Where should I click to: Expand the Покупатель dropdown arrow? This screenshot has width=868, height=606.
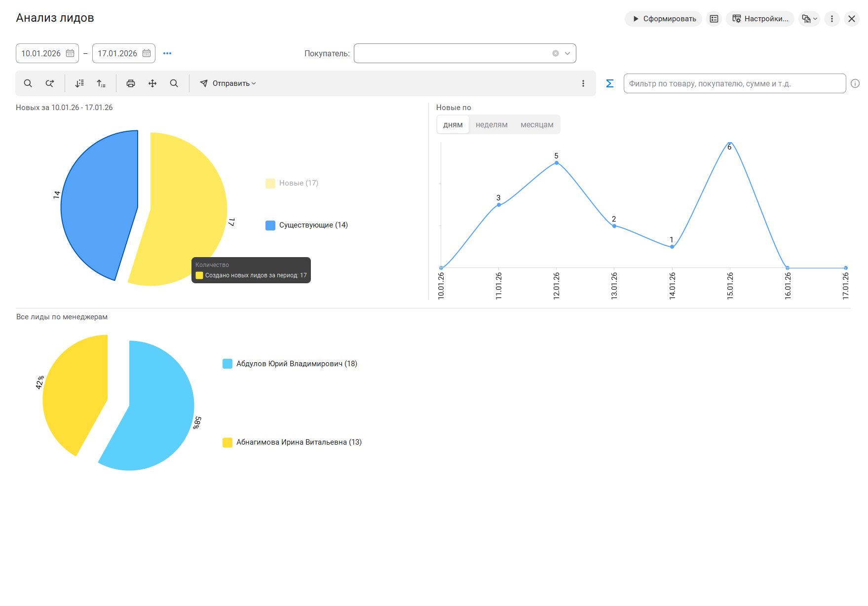tap(567, 53)
